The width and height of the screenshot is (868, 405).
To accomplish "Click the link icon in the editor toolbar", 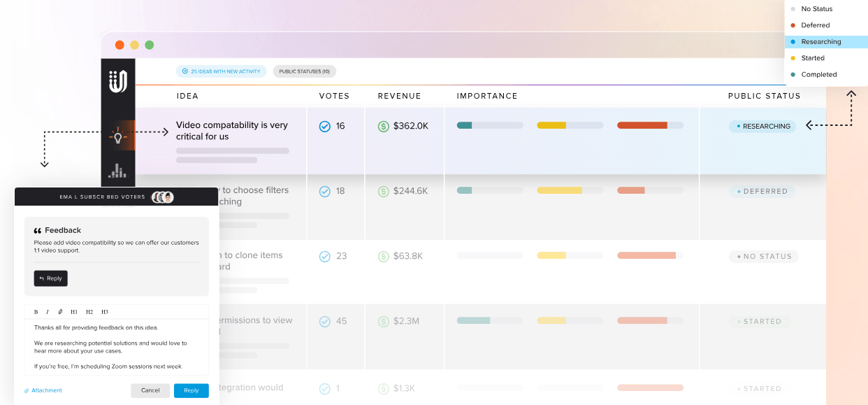I will coord(60,311).
